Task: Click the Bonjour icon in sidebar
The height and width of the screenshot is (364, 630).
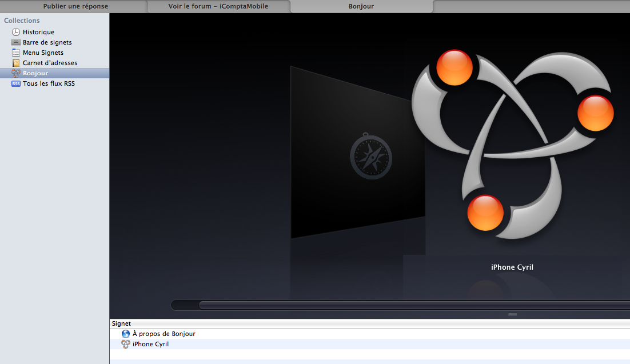Action: (x=15, y=73)
